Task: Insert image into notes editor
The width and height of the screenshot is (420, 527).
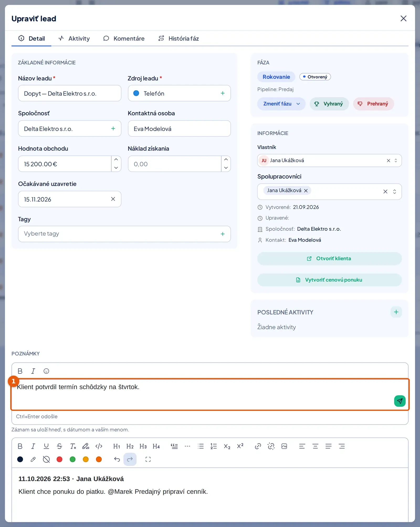Action: pos(284,446)
